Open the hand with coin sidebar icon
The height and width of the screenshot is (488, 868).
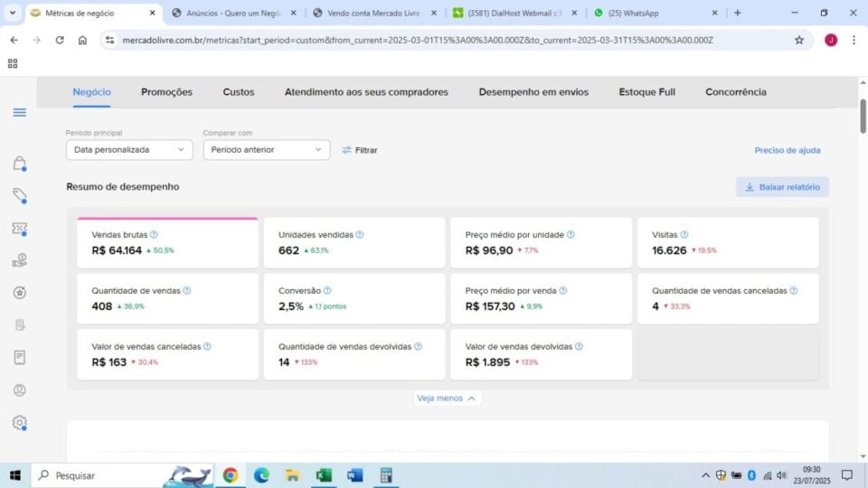pos(19,260)
